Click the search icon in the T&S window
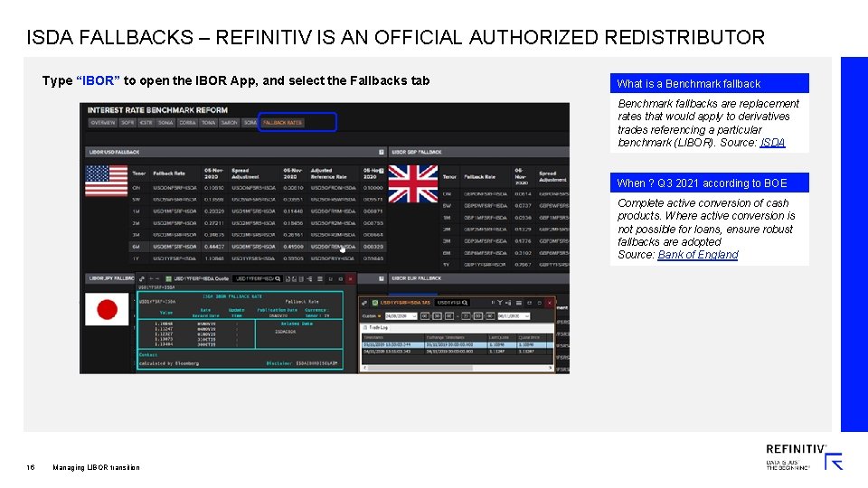Viewport: 868px width, 488px height. (465, 303)
